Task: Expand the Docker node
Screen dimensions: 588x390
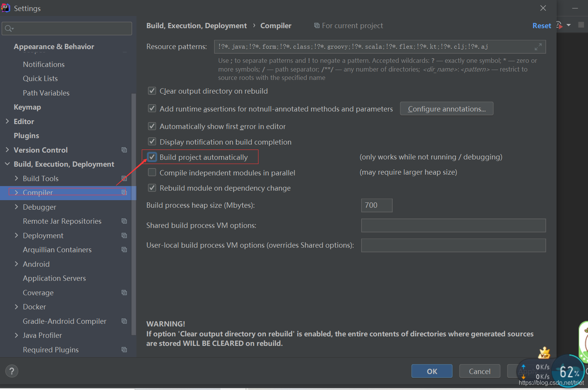Action: click(x=16, y=307)
